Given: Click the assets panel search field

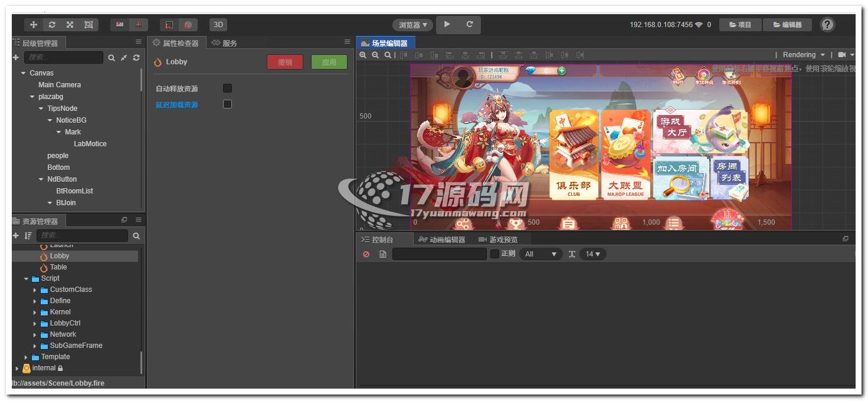Looking at the screenshot, I should coord(82,236).
